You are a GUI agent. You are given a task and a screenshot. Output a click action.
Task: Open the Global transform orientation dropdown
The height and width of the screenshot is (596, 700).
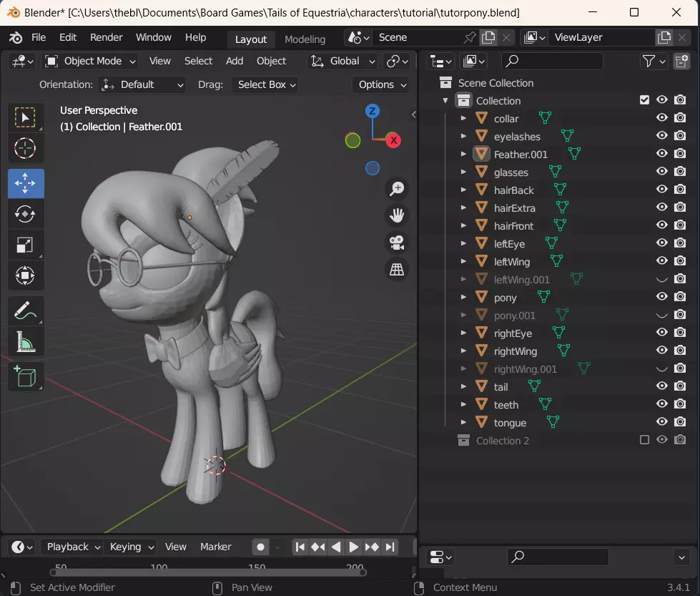tap(343, 62)
